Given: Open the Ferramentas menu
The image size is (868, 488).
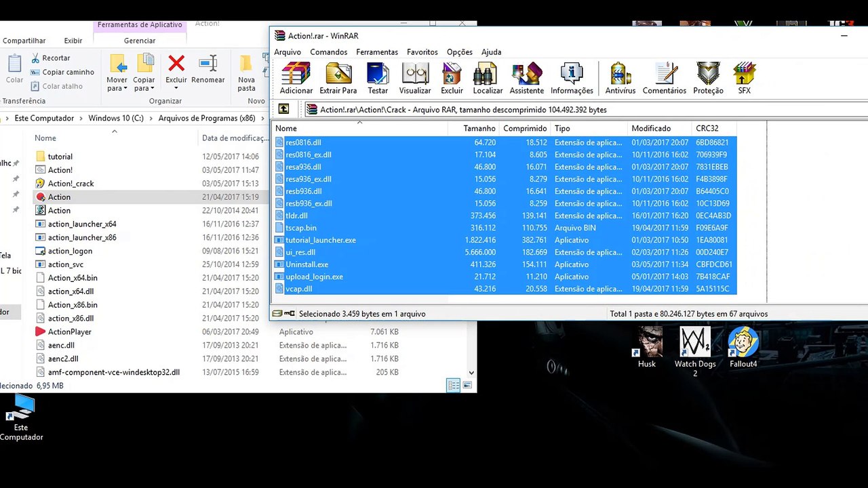Looking at the screenshot, I should (377, 52).
